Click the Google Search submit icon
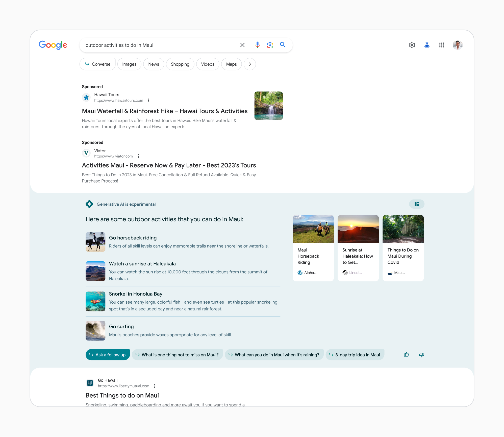This screenshot has width=504, height=437. [x=283, y=45]
